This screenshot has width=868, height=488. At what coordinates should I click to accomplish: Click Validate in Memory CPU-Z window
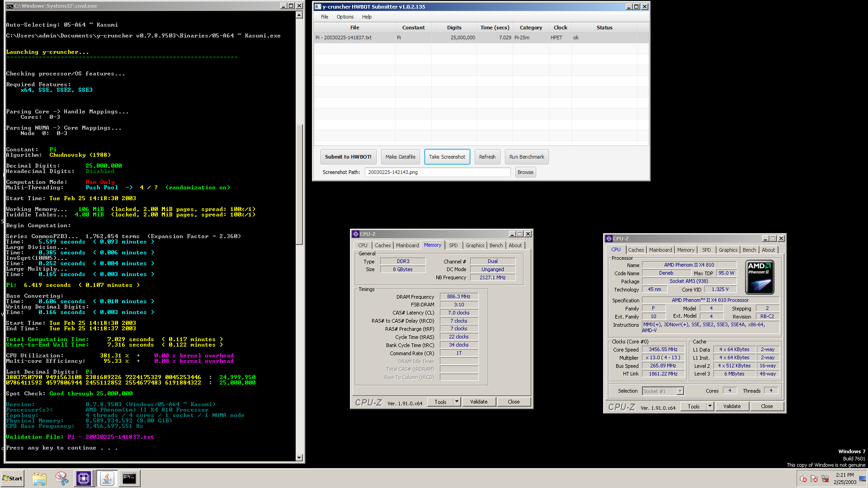pyautogui.click(x=479, y=402)
